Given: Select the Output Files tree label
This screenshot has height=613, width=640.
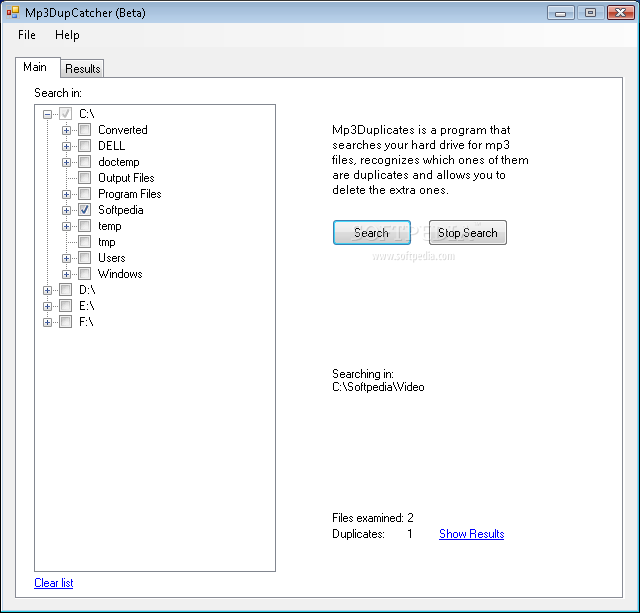Looking at the screenshot, I should coord(126,178).
